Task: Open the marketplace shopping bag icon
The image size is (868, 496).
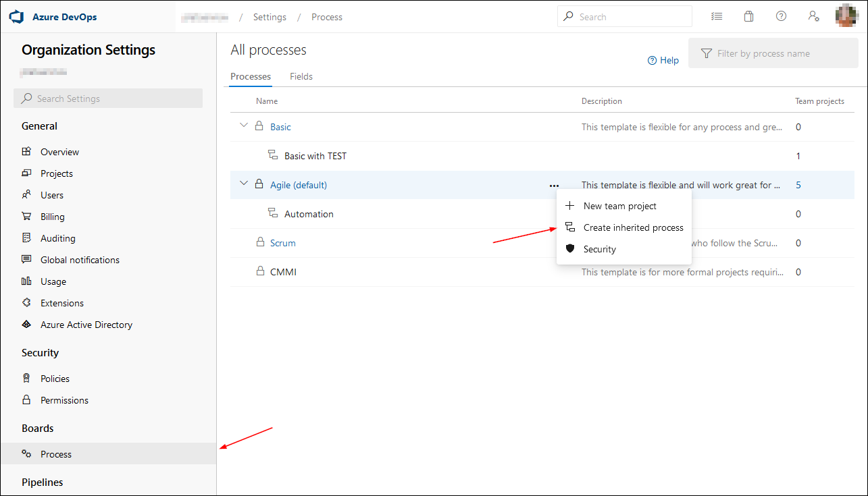Action: [749, 17]
